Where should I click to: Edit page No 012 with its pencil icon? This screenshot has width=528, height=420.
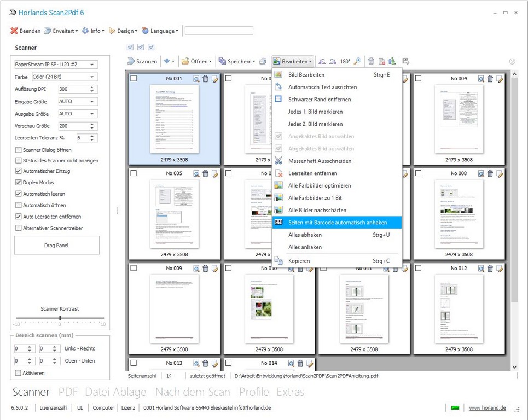tap(500, 269)
